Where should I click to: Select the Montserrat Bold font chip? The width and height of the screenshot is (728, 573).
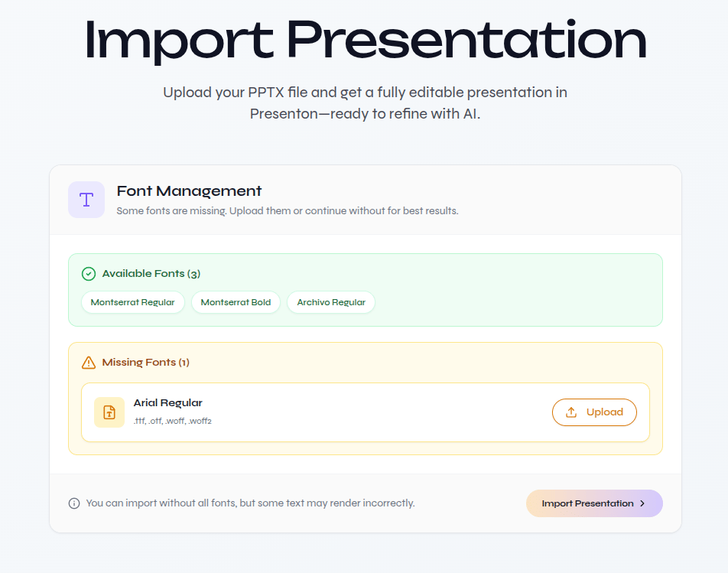tap(236, 302)
